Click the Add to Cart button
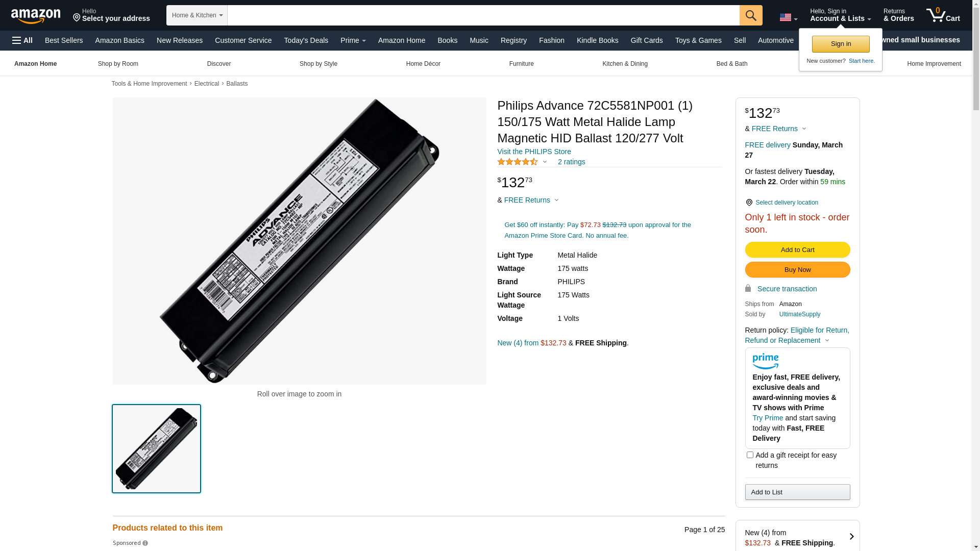Image resolution: width=980 pixels, height=551 pixels. (797, 249)
